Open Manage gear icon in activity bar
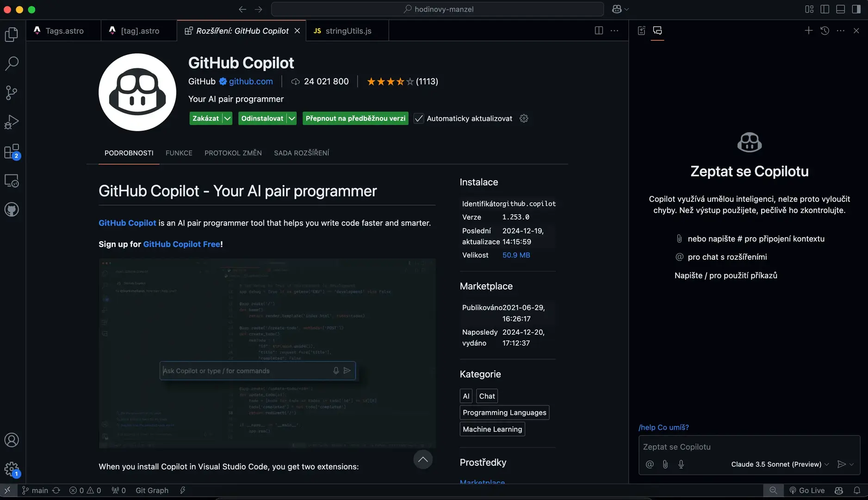Screen dimensions: 868x500 click(12, 469)
